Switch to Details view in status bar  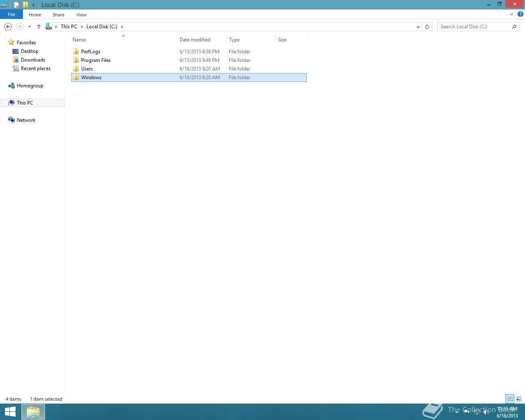pos(510,399)
